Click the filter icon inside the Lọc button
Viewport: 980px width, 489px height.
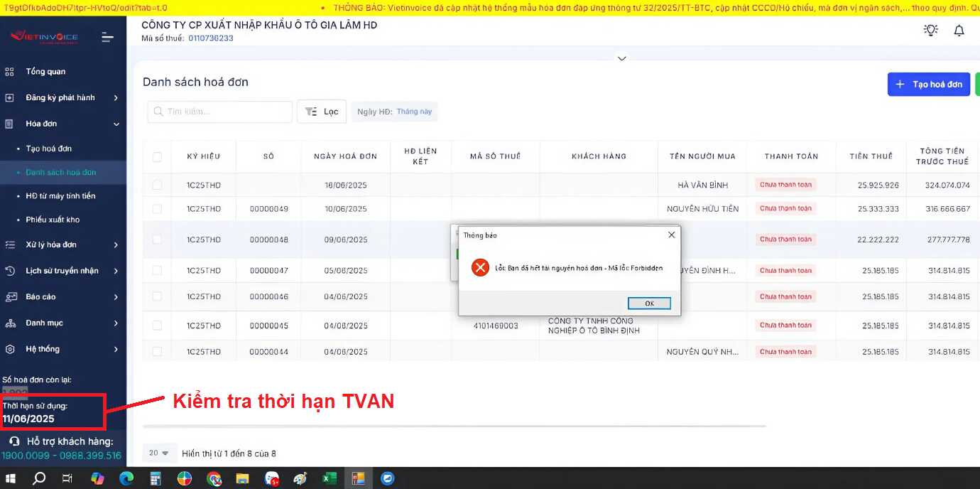click(310, 111)
